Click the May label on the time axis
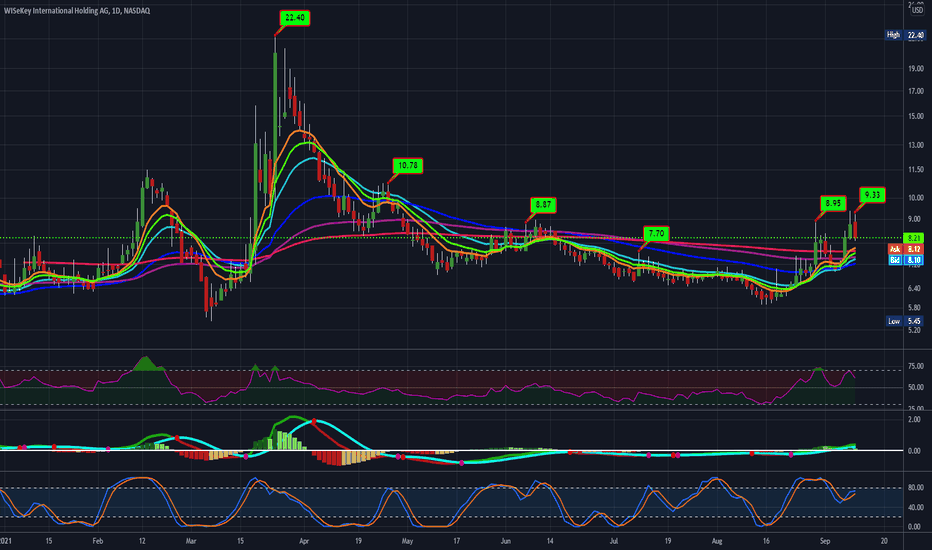 coord(407,541)
